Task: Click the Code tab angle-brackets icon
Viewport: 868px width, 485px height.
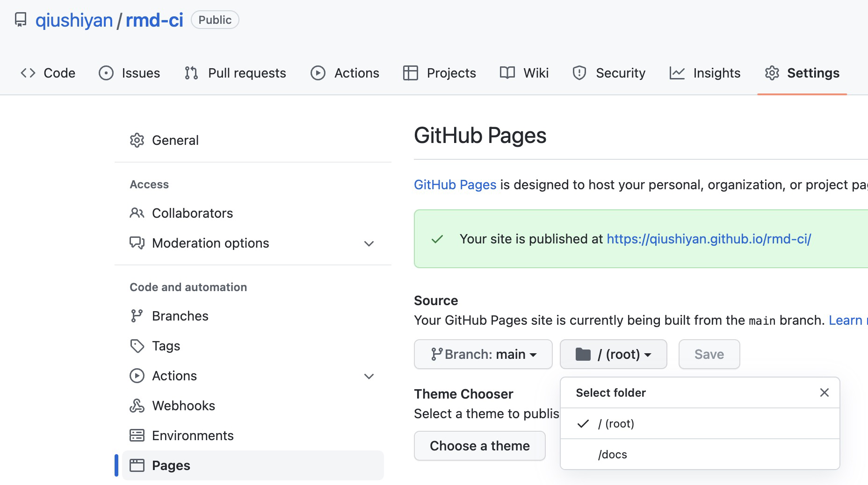Action: click(x=28, y=73)
